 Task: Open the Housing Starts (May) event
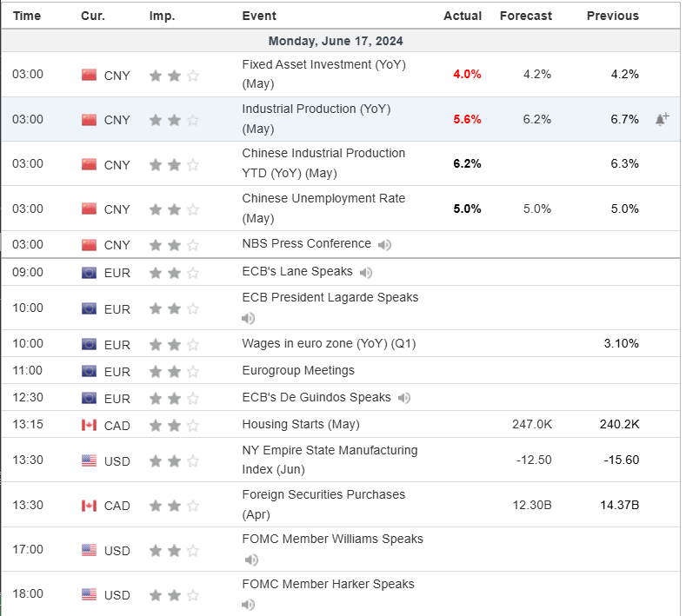click(301, 425)
